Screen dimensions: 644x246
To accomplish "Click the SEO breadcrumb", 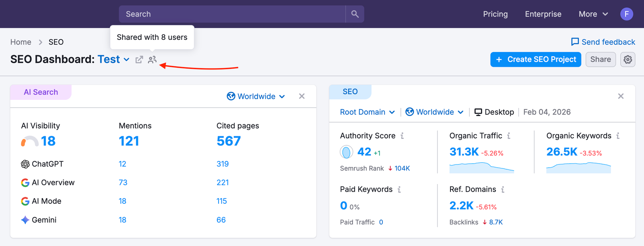I will coord(56,42).
